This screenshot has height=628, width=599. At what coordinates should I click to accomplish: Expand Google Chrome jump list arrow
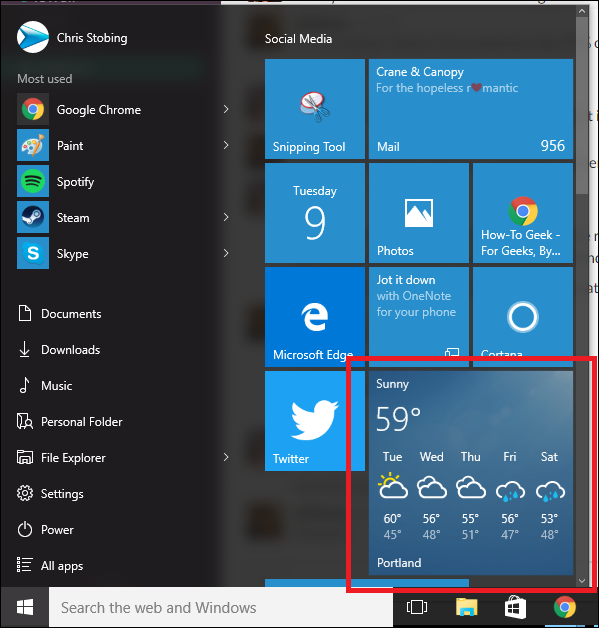coord(226,109)
